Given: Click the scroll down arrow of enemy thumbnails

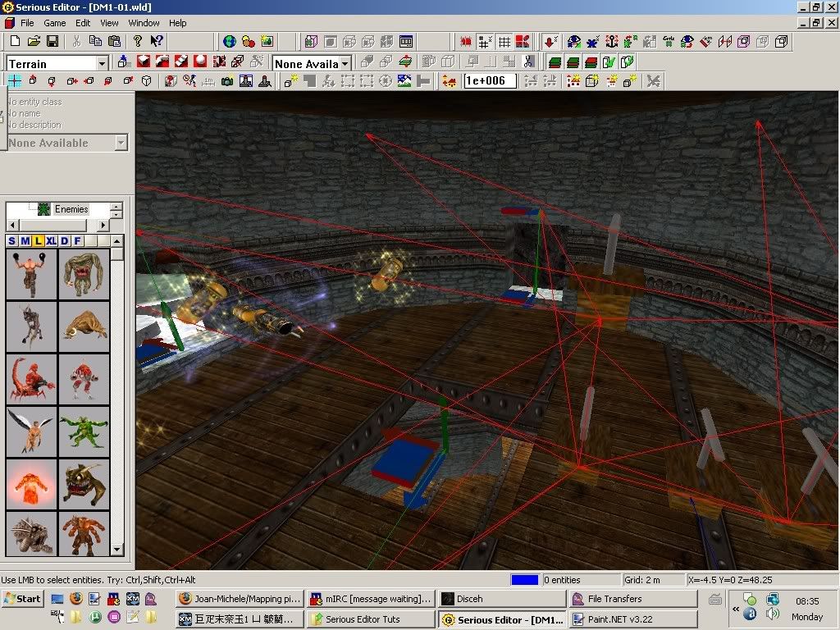Looking at the screenshot, I should coord(117,550).
